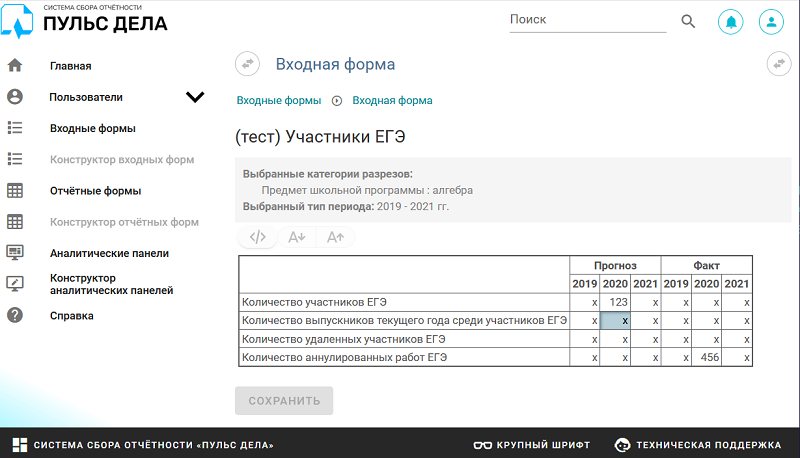This screenshot has width=800, height=458.
Task: Open user profile icon in header
Action: 771,22
